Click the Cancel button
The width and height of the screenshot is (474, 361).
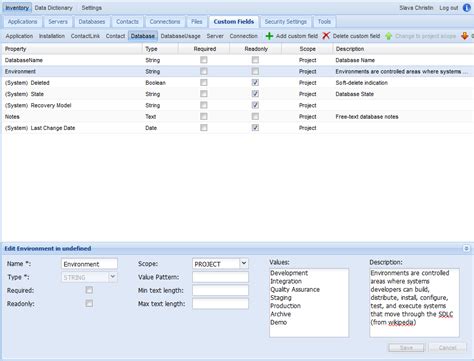tap(447, 348)
